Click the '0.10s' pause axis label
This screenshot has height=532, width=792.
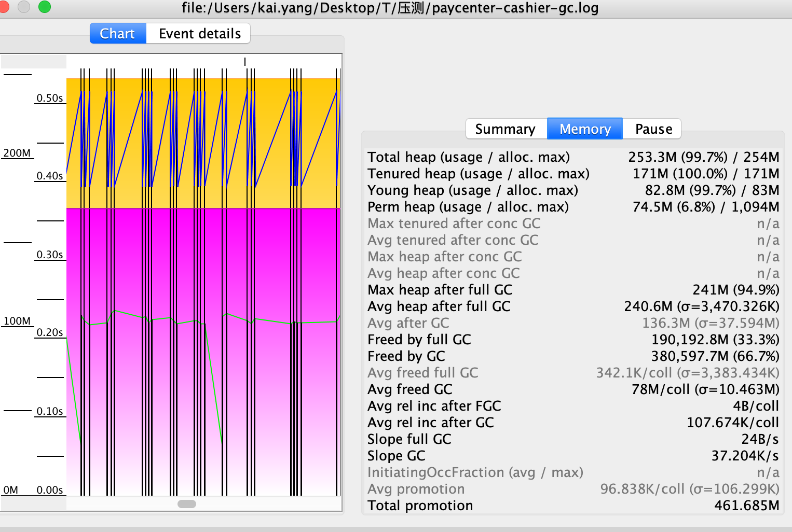50,411
